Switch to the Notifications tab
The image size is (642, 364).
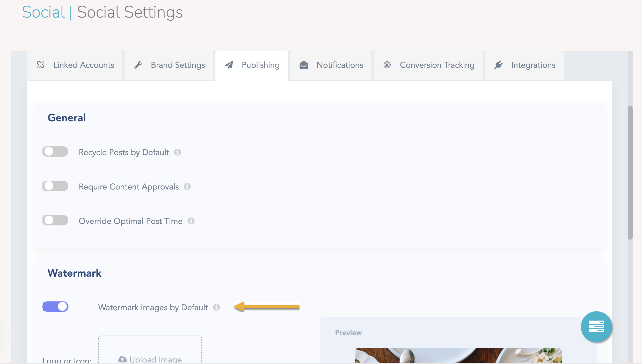[x=340, y=65]
